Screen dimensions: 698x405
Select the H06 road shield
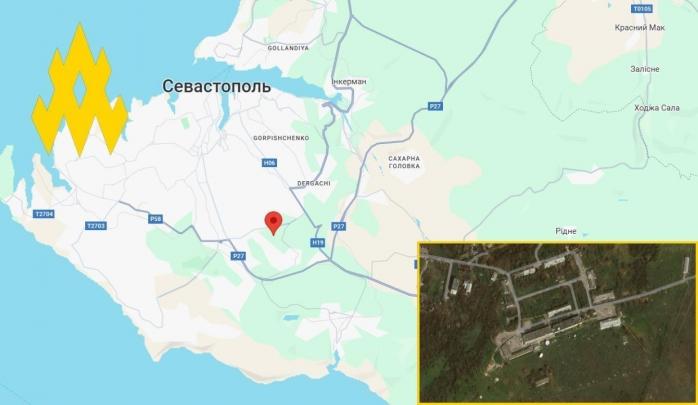(x=269, y=163)
